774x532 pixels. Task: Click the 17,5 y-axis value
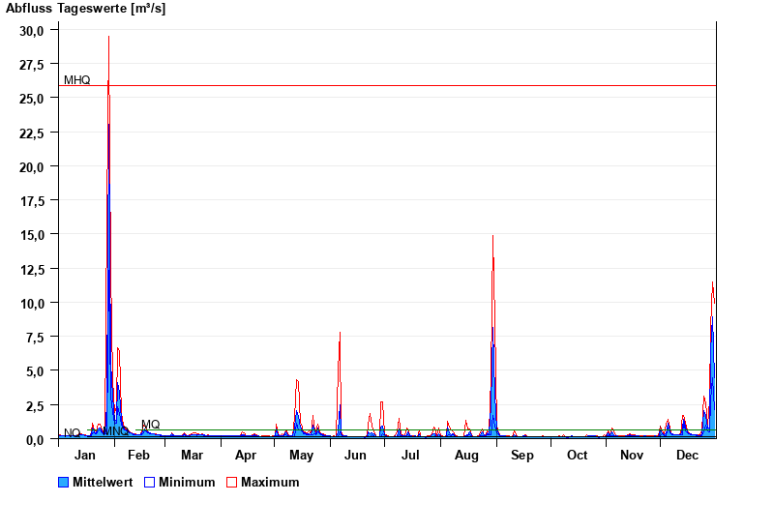coord(32,201)
